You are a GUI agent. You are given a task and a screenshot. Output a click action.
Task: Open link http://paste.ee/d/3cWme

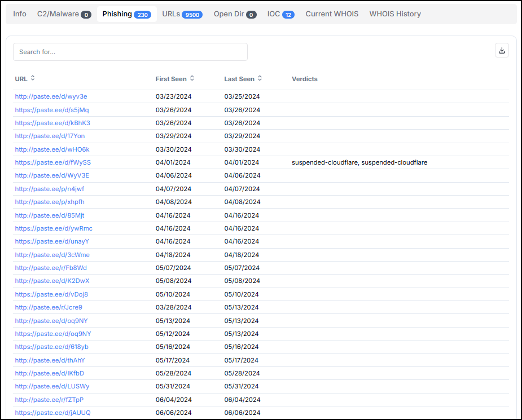[x=52, y=255]
